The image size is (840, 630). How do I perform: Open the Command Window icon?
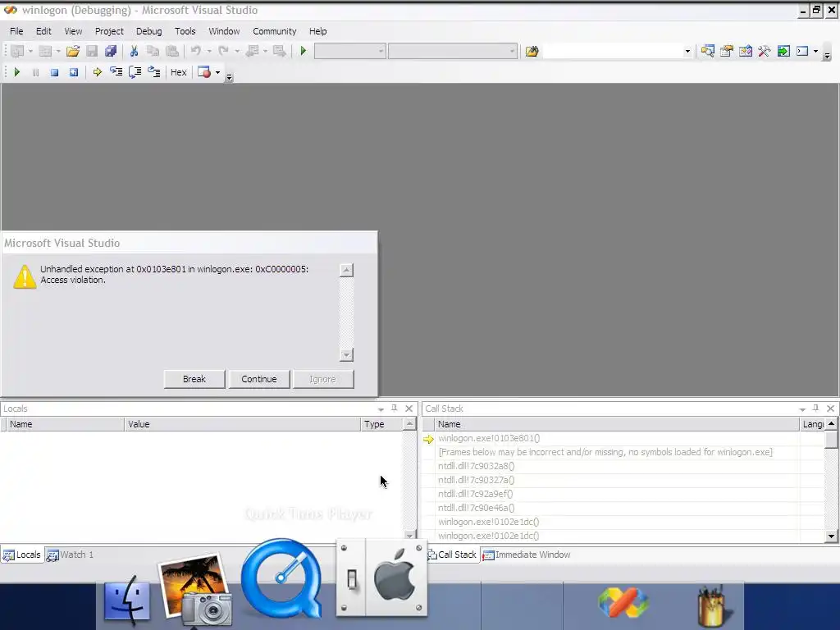(802, 52)
